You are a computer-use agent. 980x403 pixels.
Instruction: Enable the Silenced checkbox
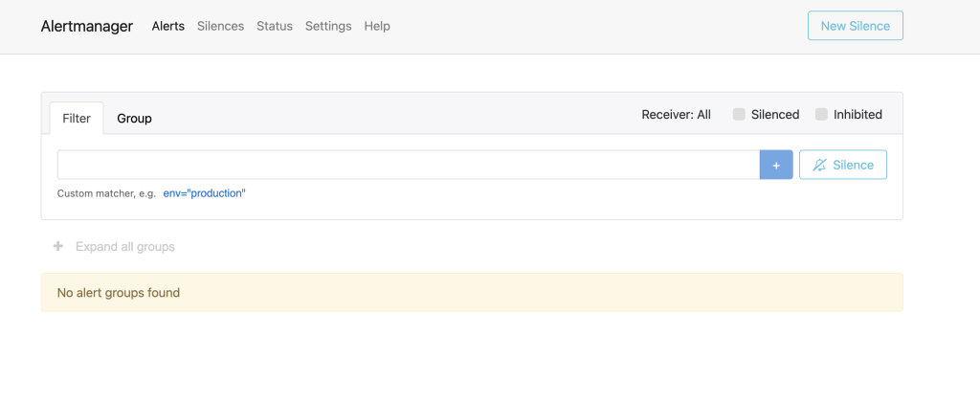[x=739, y=114]
